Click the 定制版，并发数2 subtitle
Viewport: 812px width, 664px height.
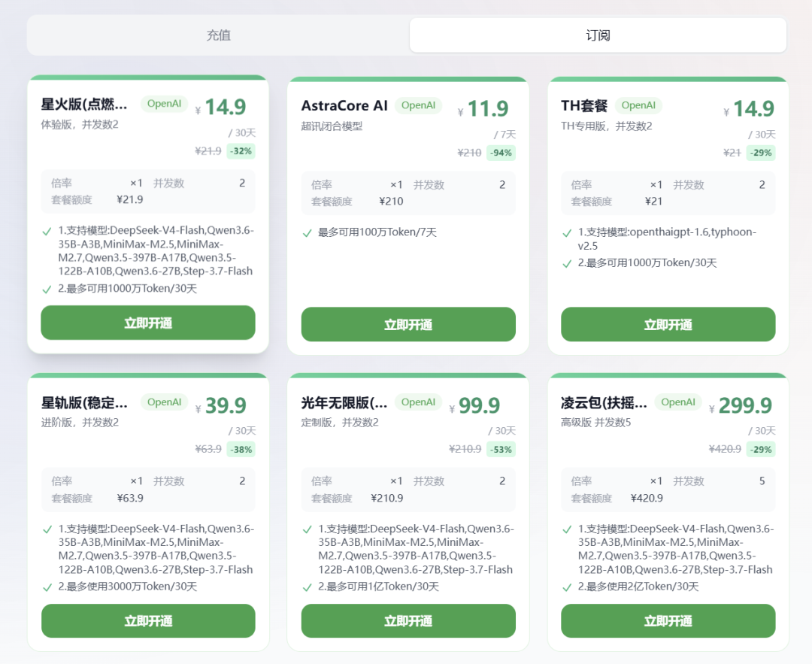[340, 423]
